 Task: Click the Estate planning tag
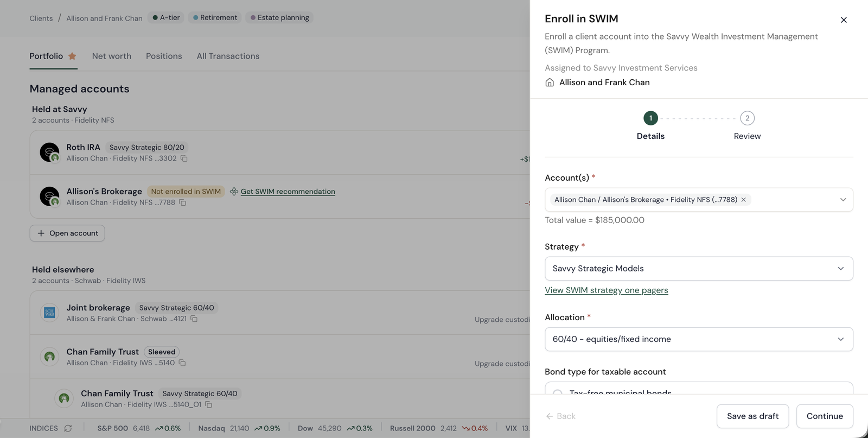pos(279,17)
